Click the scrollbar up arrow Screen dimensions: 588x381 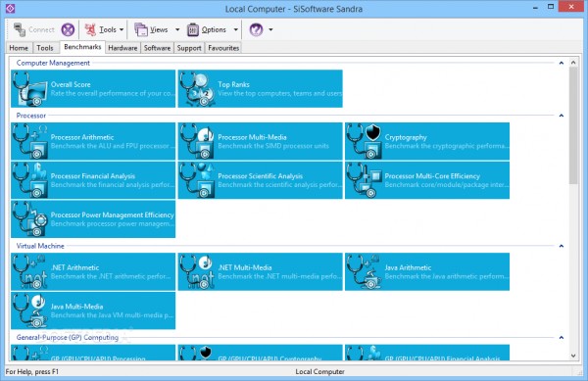point(573,63)
